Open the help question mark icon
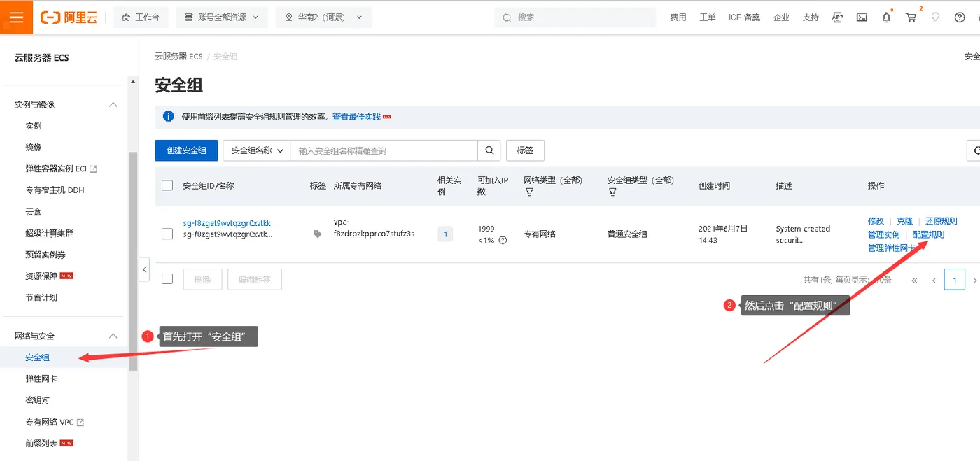Screen dimensions: 980x461 point(960,17)
